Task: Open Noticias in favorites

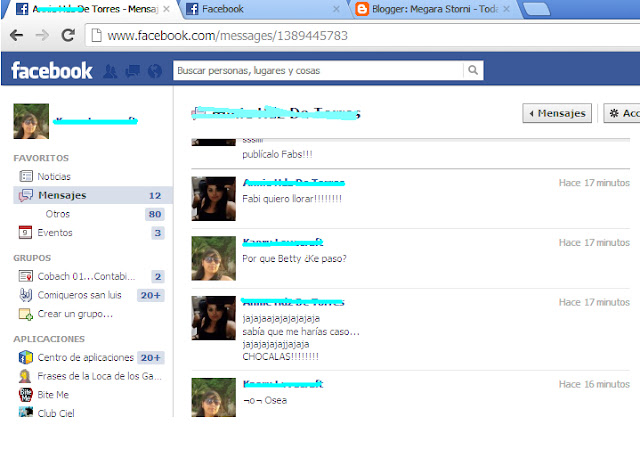Action: [54, 176]
